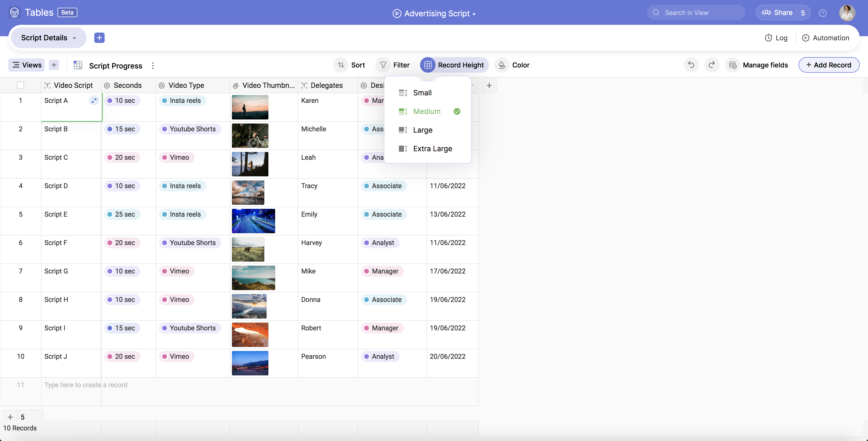Click the blue add table plus icon

pos(99,38)
